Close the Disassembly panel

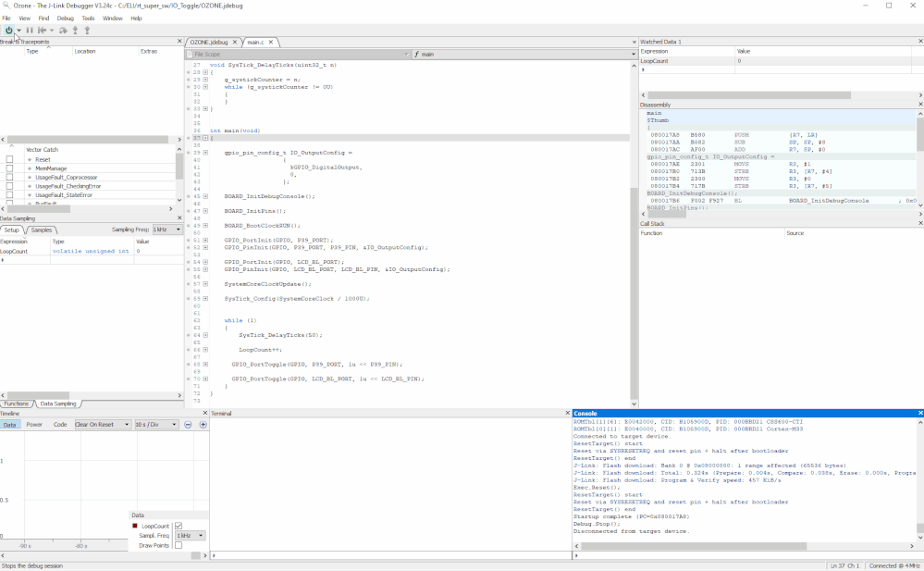[x=920, y=105]
